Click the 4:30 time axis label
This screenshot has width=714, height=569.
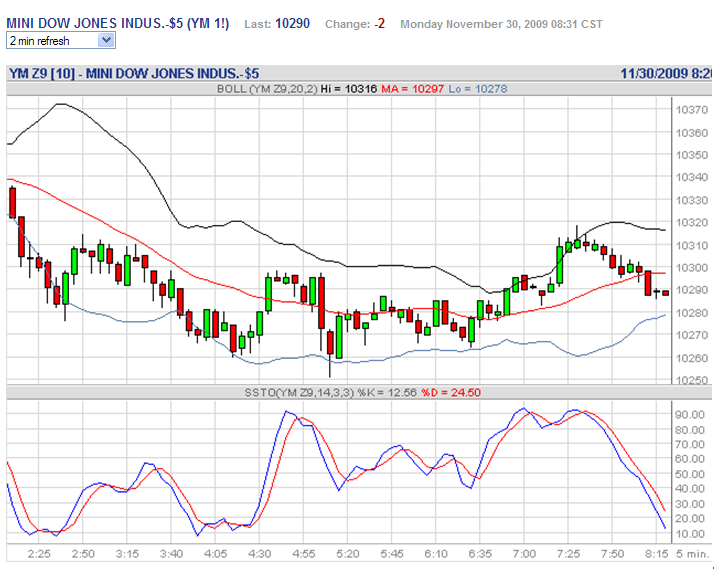point(260,554)
